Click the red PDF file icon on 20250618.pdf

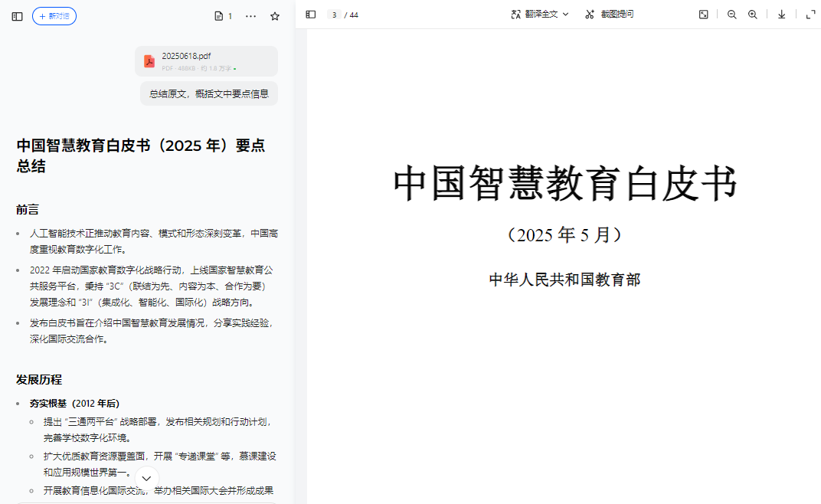tap(149, 60)
